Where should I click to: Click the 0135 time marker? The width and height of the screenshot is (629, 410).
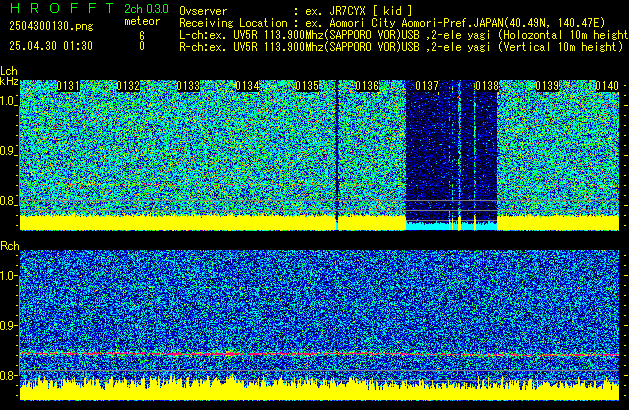pos(307,86)
